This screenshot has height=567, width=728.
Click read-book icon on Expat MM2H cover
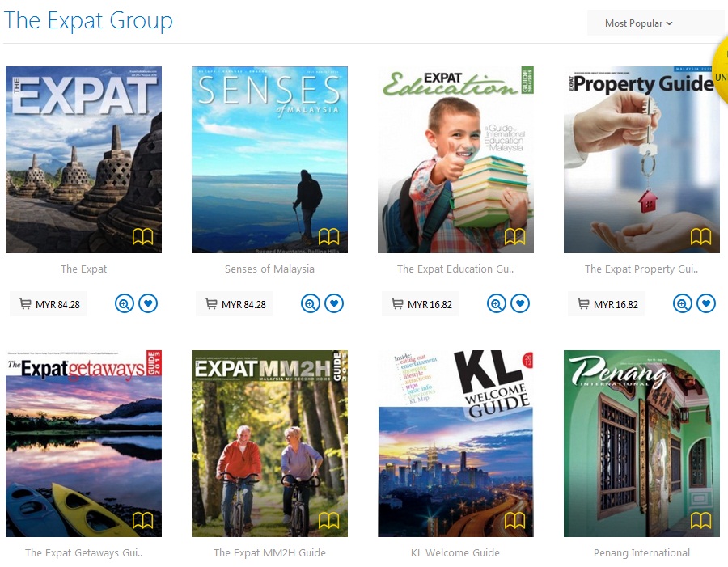(x=328, y=520)
